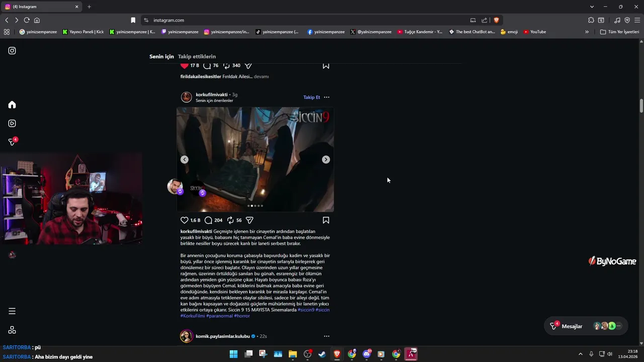The image size is (644, 362).
Task: Go to previous carousel image arrow
Action: [185, 159]
